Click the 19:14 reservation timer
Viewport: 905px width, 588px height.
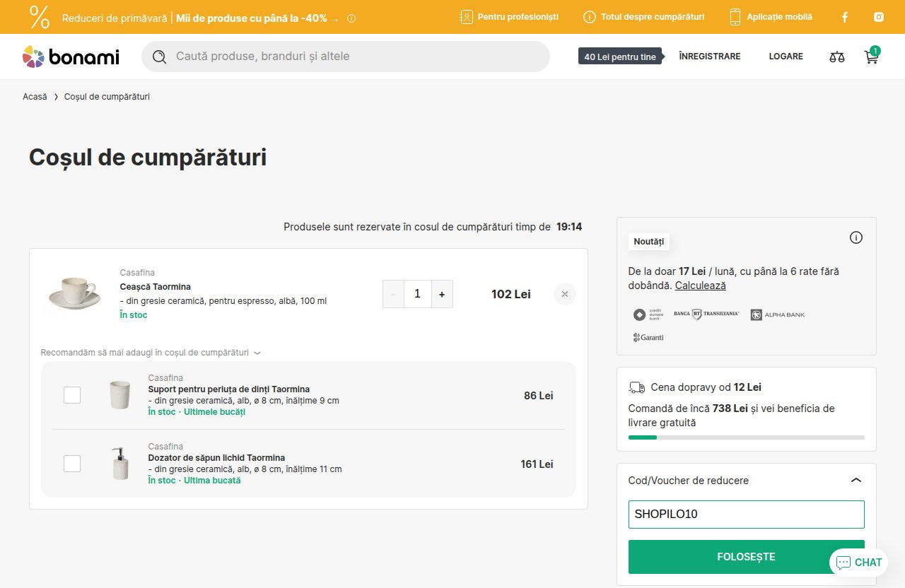click(x=569, y=227)
